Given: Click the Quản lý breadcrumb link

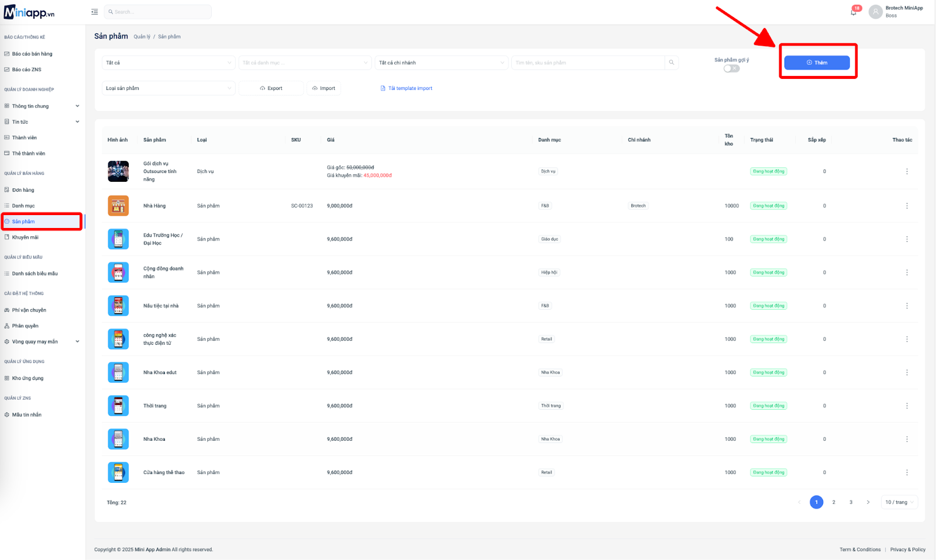Looking at the screenshot, I should [142, 37].
